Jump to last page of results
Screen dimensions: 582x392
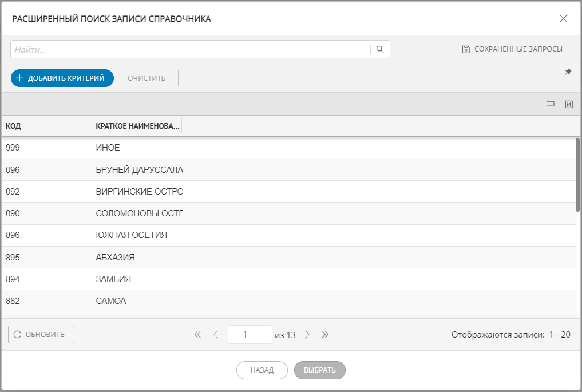click(325, 335)
